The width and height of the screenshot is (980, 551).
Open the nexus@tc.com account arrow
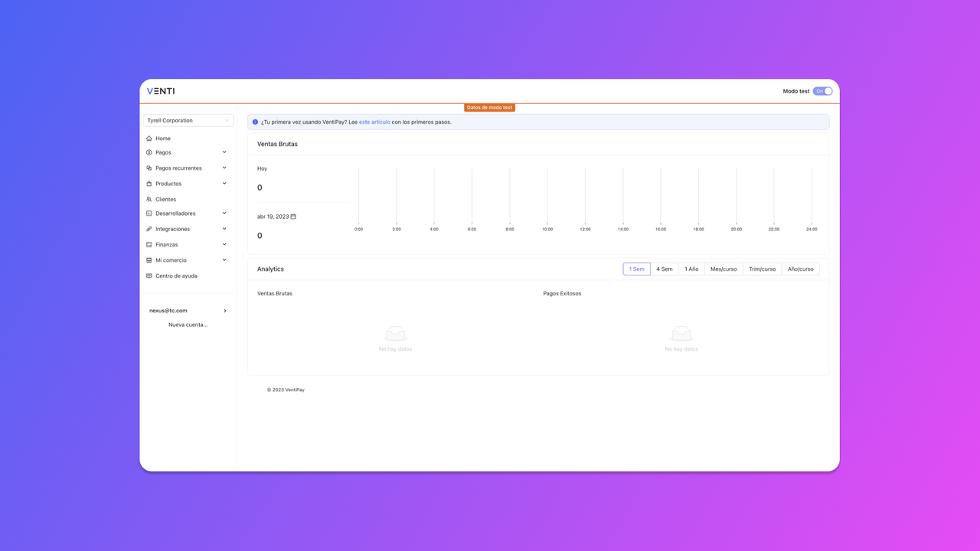tap(225, 311)
